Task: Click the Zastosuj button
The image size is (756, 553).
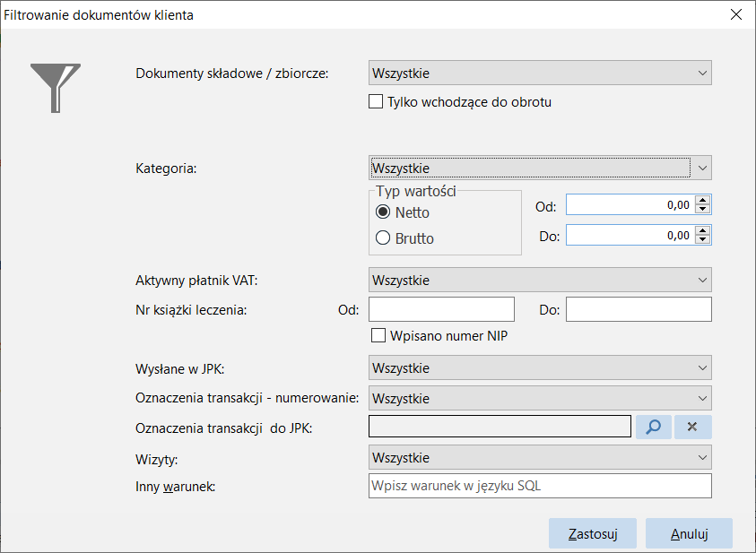Action: coord(593,534)
